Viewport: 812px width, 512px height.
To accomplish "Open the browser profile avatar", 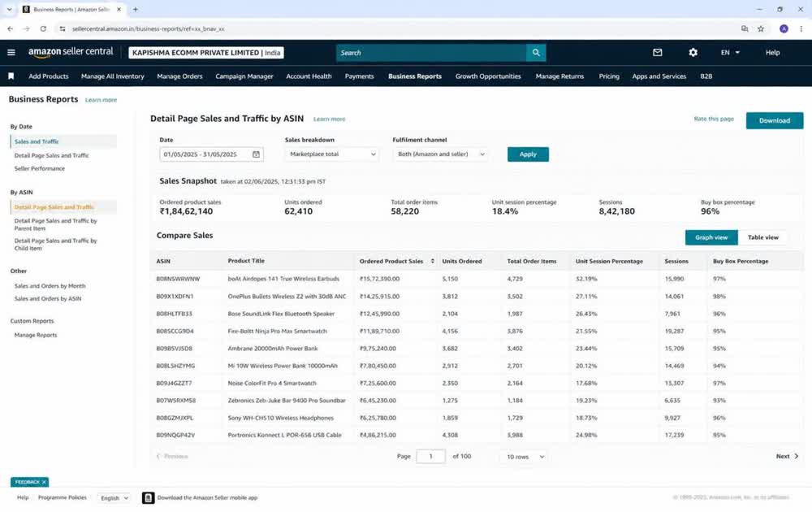I will [x=784, y=29].
